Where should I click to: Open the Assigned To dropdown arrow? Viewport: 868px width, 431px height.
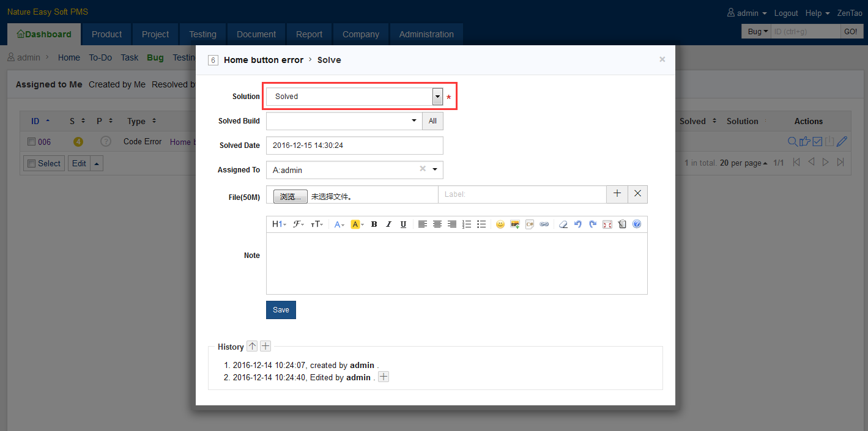[435, 170]
